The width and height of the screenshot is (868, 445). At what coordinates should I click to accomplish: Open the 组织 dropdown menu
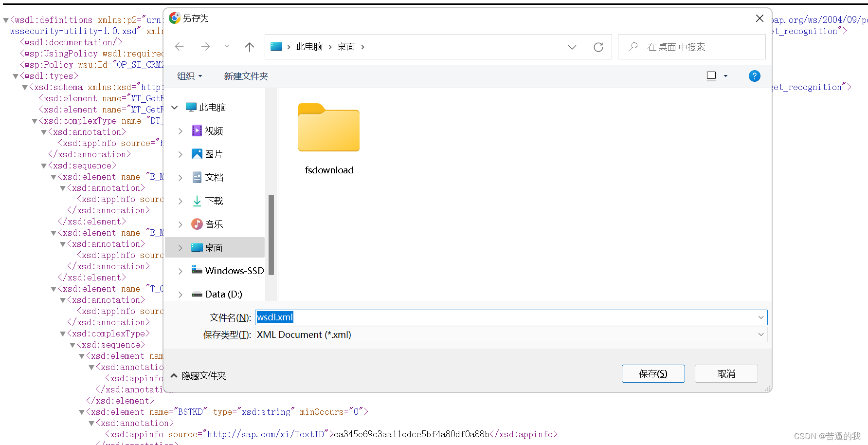pyautogui.click(x=189, y=76)
